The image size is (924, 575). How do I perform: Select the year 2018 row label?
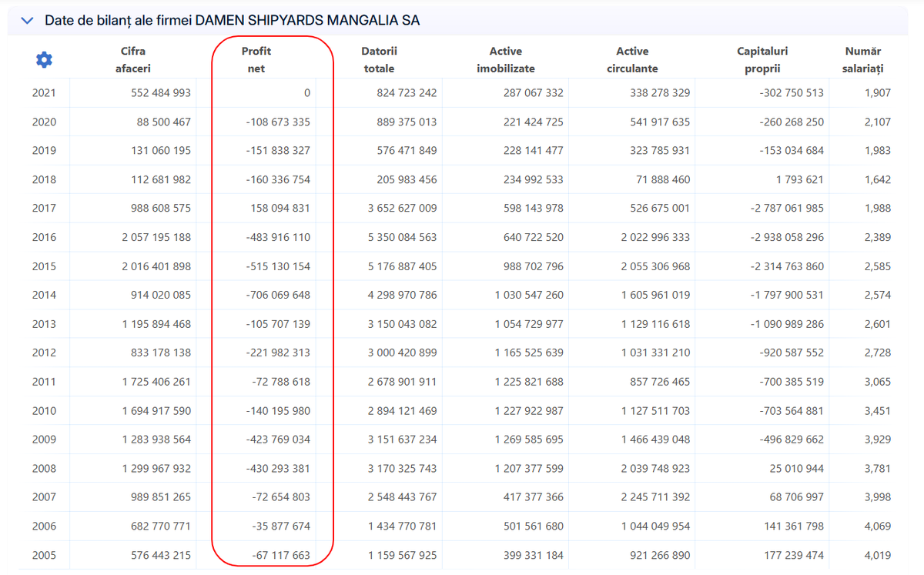[44, 179]
